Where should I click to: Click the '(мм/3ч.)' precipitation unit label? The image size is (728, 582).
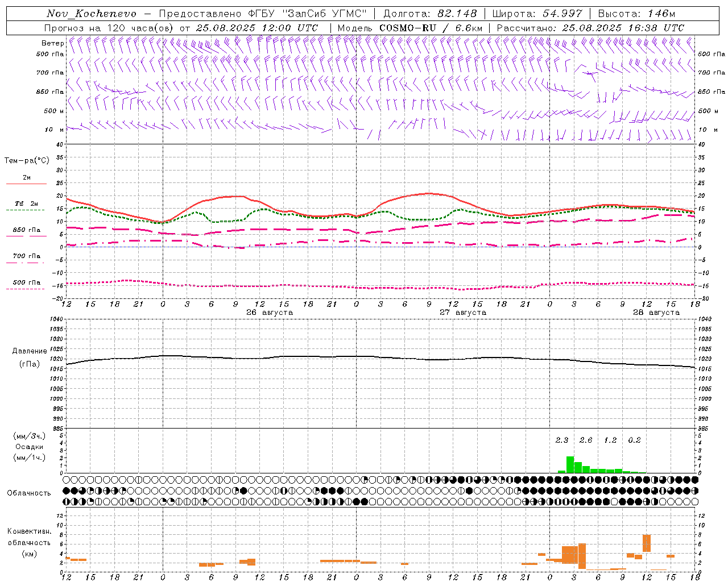pyautogui.click(x=30, y=436)
